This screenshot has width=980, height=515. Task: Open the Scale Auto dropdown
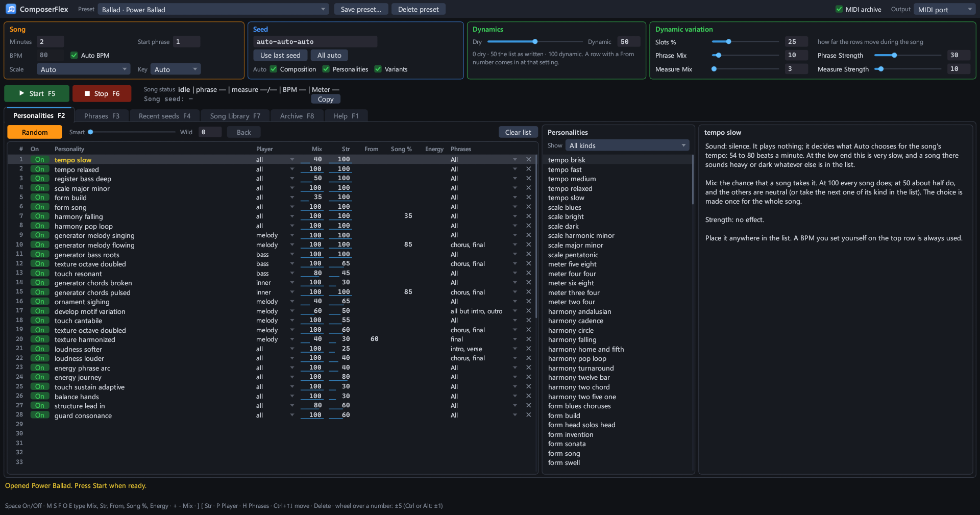(x=83, y=69)
